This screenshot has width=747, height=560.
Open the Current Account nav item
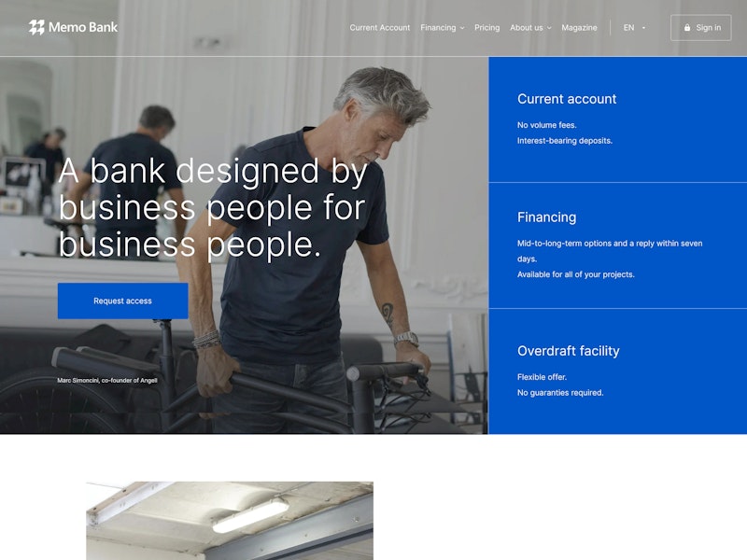click(x=380, y=28)
